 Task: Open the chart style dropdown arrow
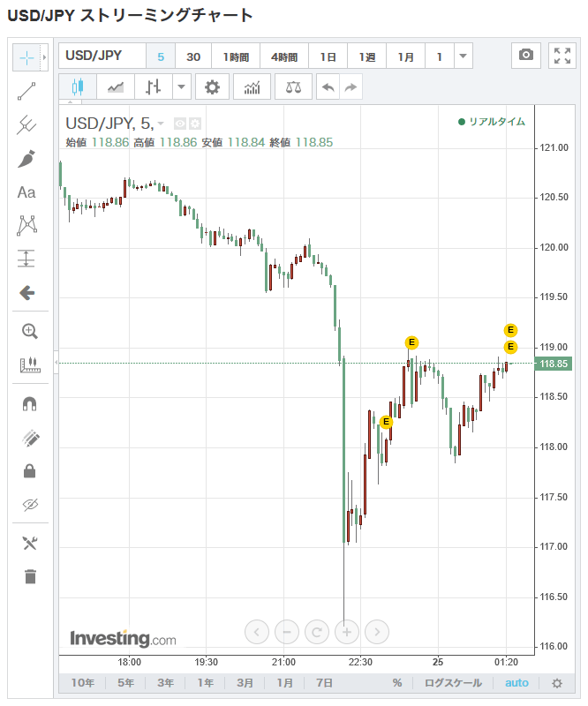point(182,86)
